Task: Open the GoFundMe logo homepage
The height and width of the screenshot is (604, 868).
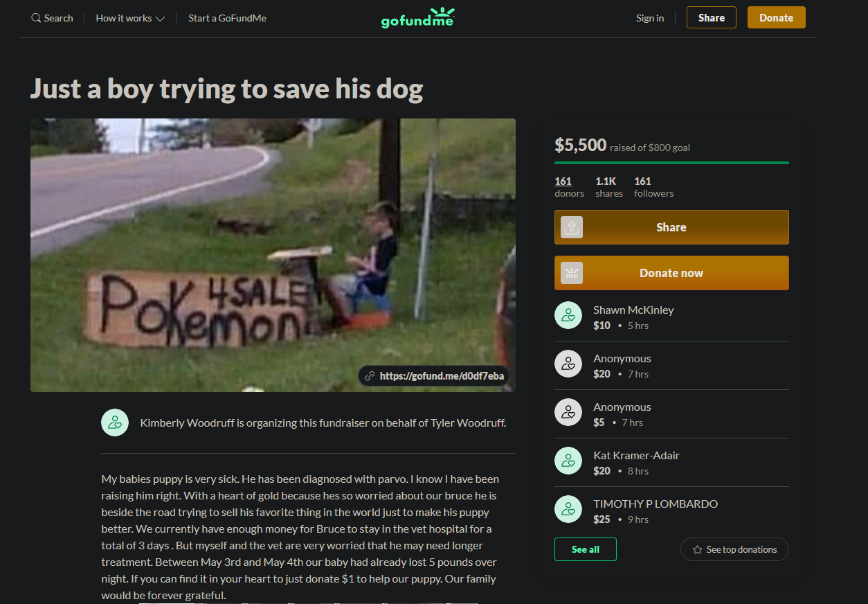Action: point(417,18)
